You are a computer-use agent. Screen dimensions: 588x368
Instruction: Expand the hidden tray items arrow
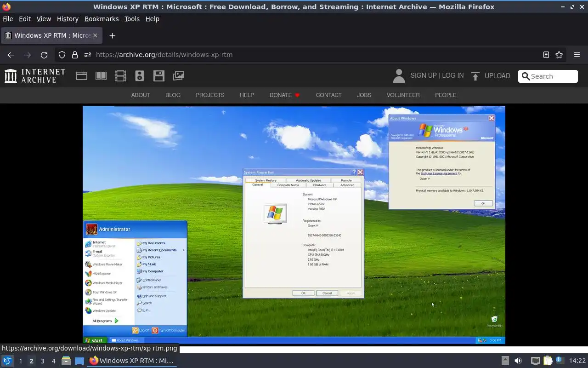point(505,361)
